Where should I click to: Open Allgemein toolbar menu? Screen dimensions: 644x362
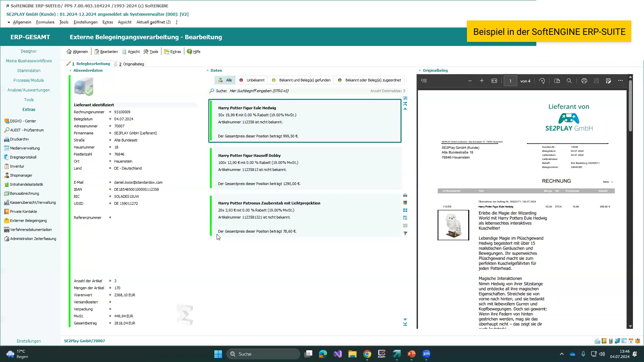tap(77, 52)
